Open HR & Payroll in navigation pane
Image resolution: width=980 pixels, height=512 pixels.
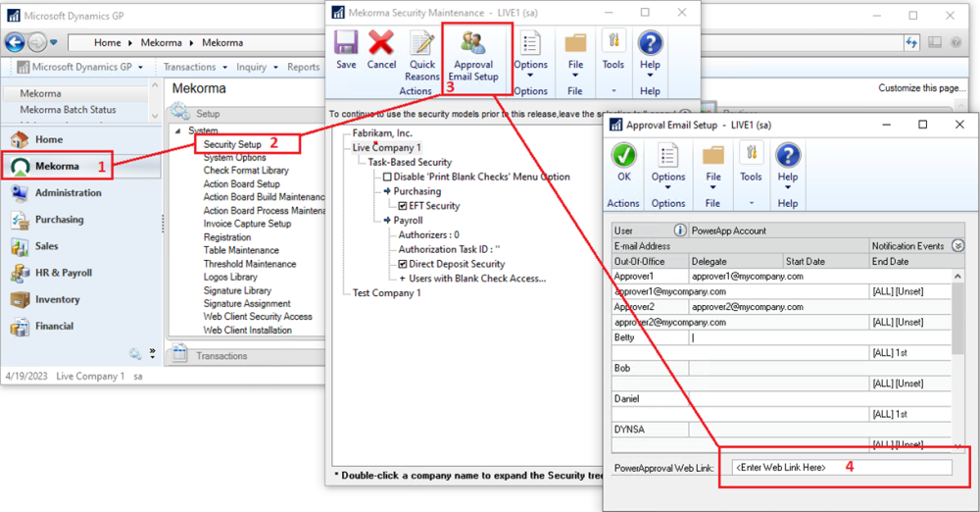63,273
